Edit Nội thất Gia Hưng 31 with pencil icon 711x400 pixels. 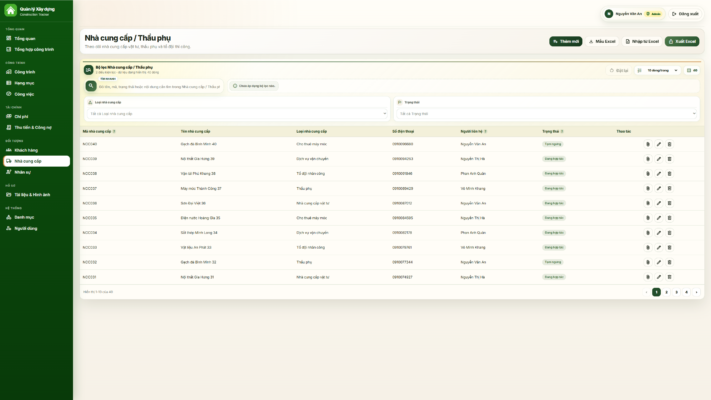pos(659,277)
